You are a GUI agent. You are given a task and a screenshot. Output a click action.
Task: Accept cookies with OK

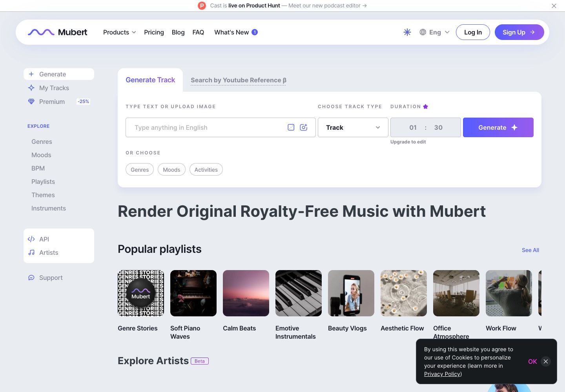(532, 361)
